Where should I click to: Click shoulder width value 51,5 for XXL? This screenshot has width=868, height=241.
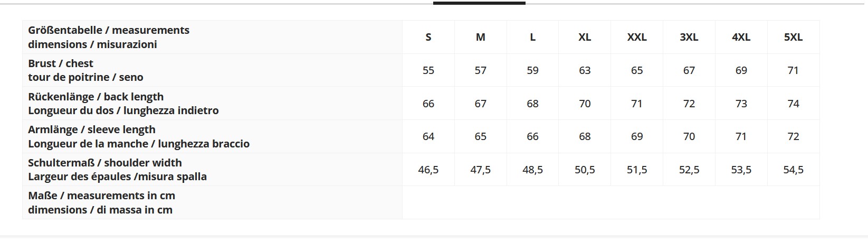(636, 170)
